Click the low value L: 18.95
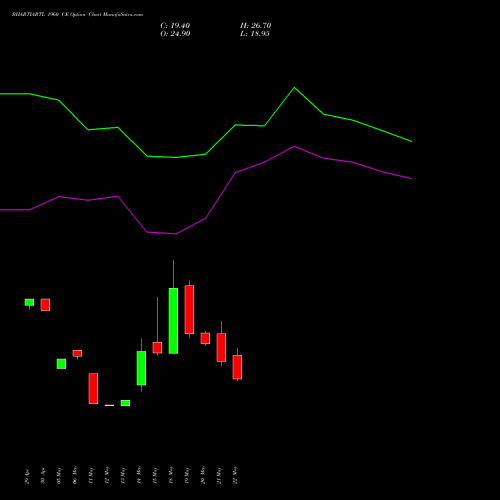 [x=255, y=34]
